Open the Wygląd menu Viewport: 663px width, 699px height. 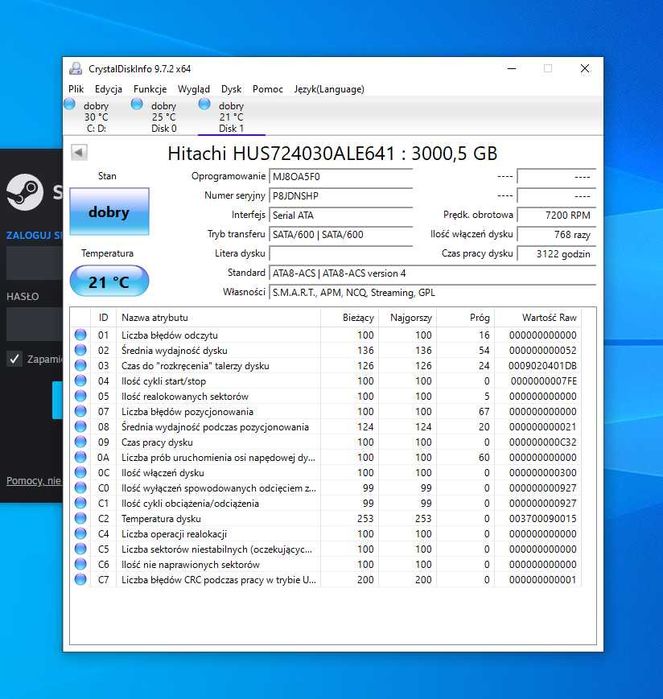tap(194, 89)
